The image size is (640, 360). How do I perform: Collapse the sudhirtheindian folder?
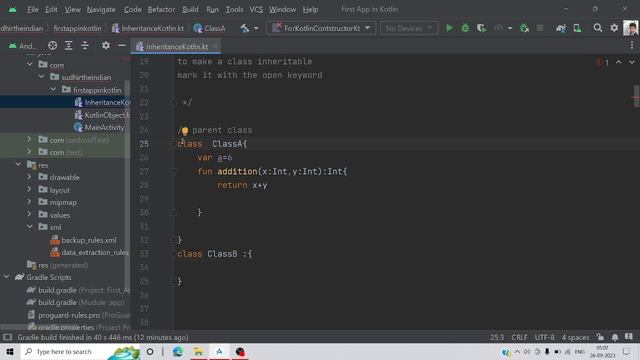point(42,77)
